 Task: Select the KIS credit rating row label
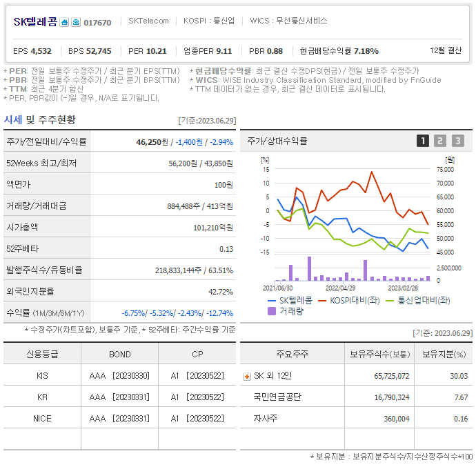(42, 376)
